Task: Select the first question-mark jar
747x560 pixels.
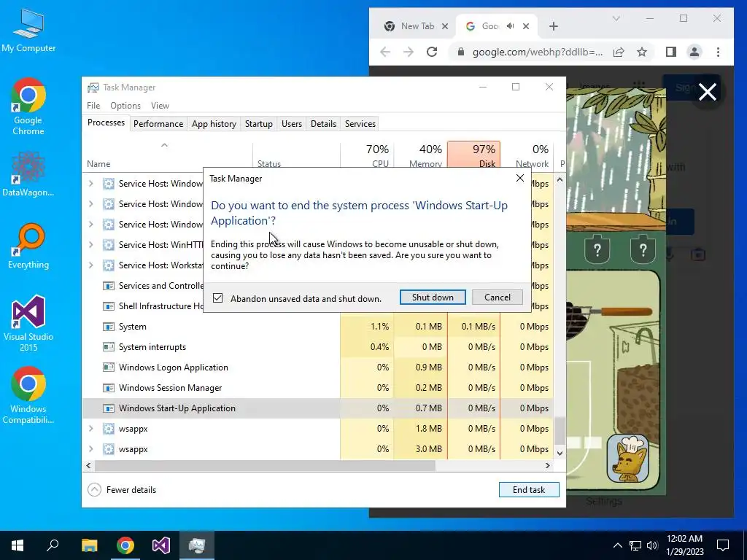Action: [x=597, y=248]
